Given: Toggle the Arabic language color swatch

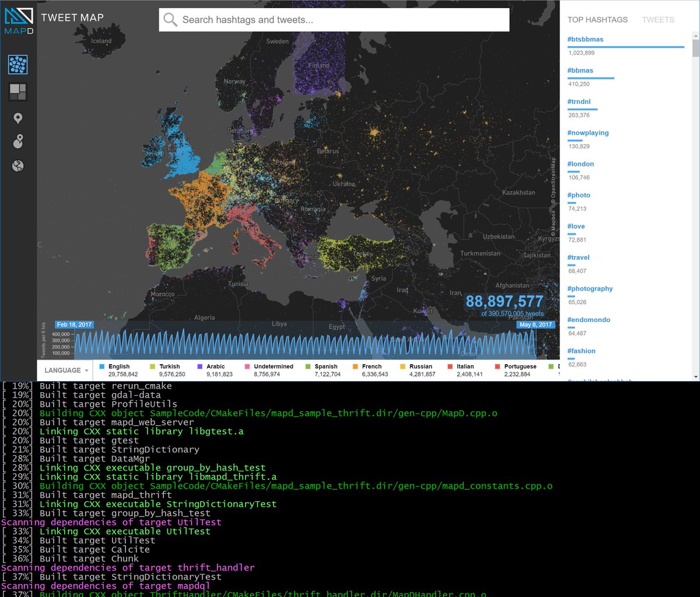Looking at the screenshot, I should coord(200,366).
